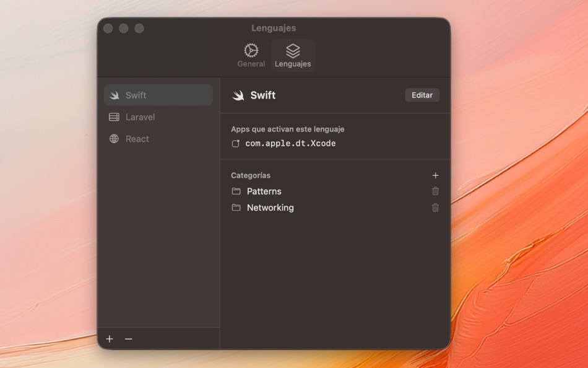588x368 pixels.
Task: Add a new language with the bottom plus button
Action: (110, 339)
